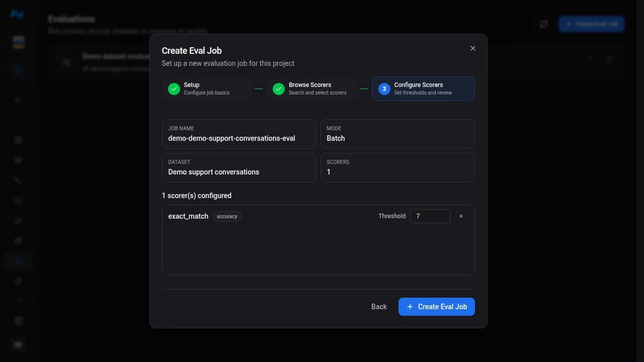Viewport: 644px width, 362px height.
Task: Go to the completed Setup step
Action: [x=207, y=88]
